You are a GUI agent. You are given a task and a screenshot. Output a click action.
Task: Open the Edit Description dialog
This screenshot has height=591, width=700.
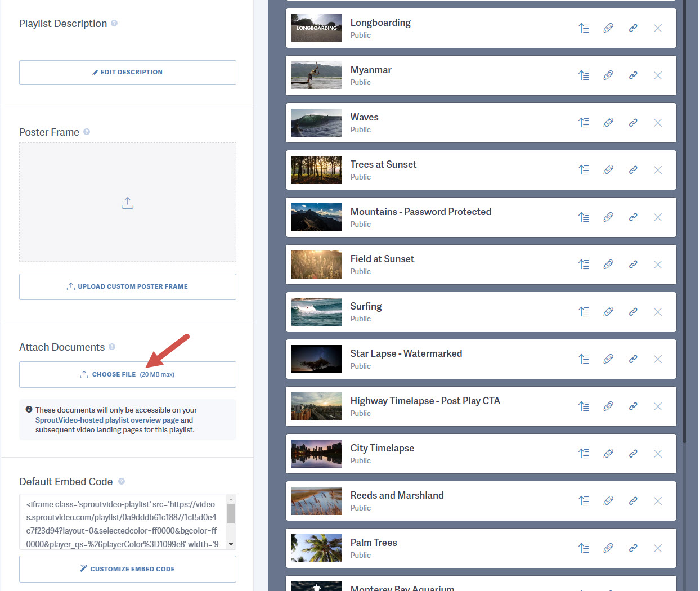pos(128,72)
